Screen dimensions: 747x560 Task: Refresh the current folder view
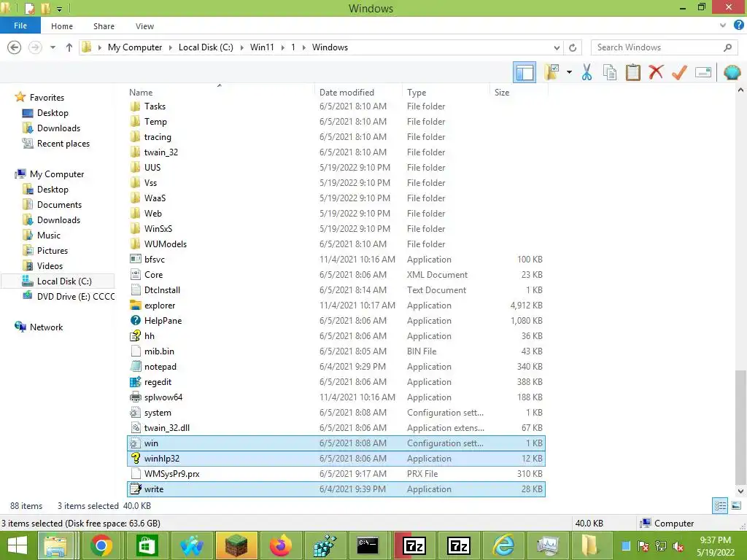[573, 47]
